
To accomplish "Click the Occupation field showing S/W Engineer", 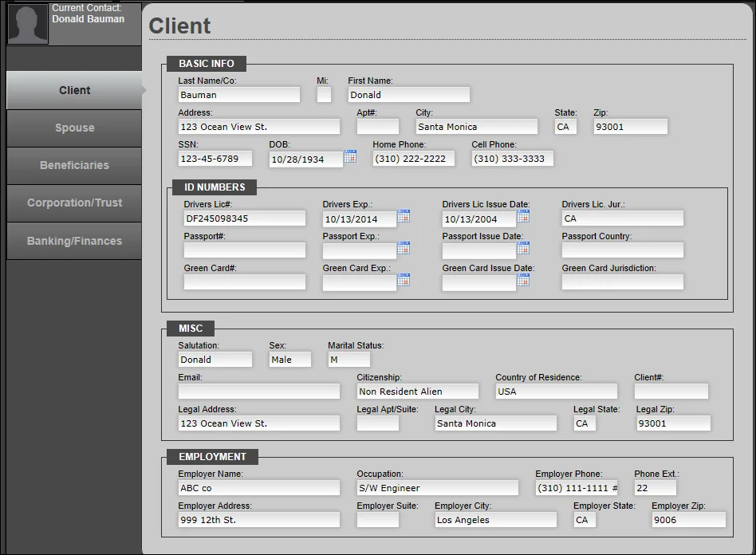I will click(437, 487).
